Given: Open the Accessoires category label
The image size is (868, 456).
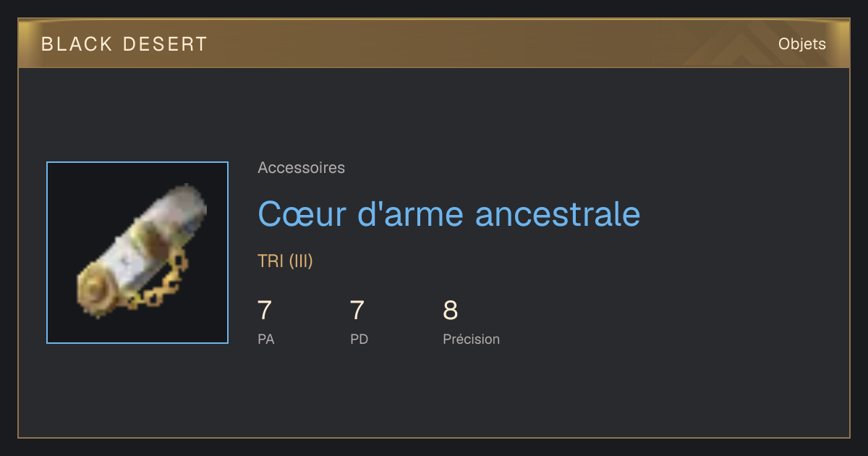Looking at the screenshot, I should point(301,168).
